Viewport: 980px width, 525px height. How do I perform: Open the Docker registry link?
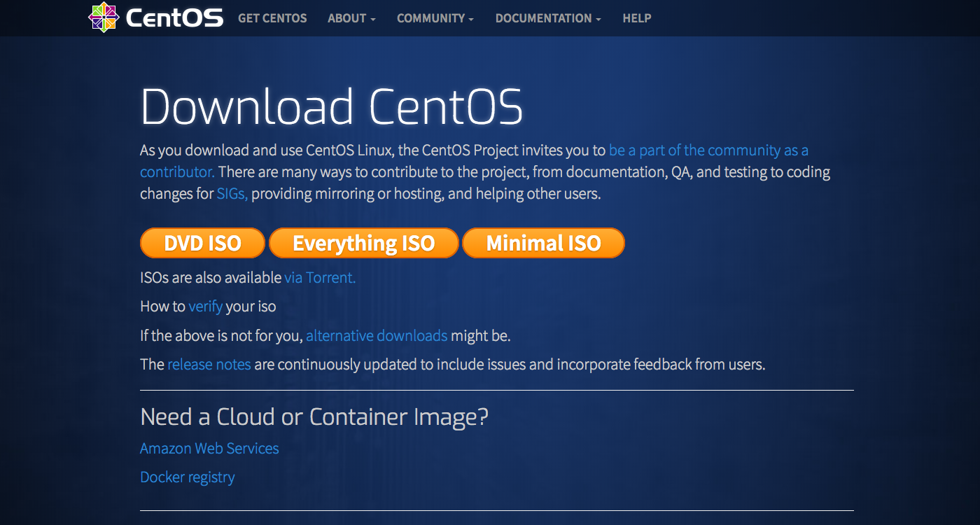point(187,477)
